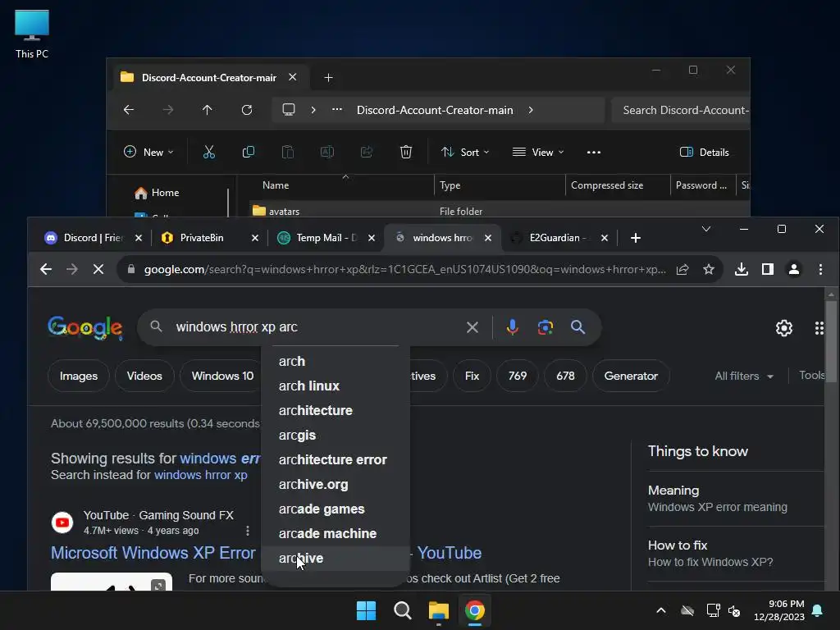Toggle Chrome side panel icon
Image resolution: width=840 pixels, height=630 pixels.
click(x=768, y=269)
